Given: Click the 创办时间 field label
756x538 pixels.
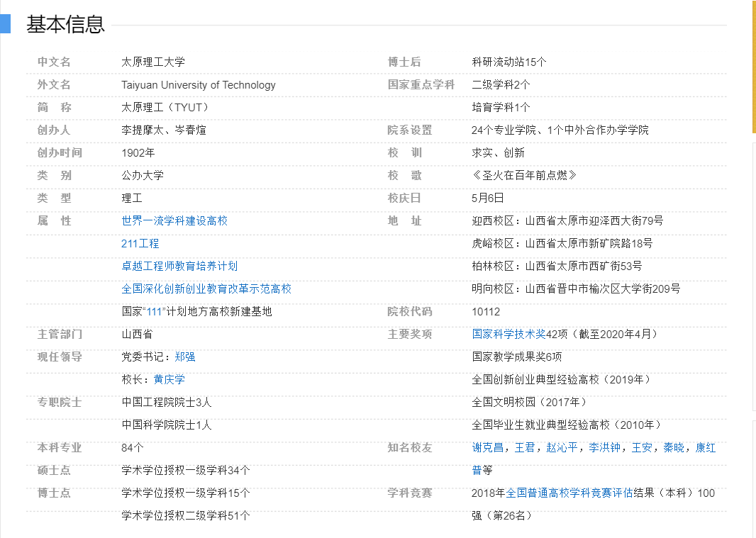Looking at the screenshot, I should 60,153.
